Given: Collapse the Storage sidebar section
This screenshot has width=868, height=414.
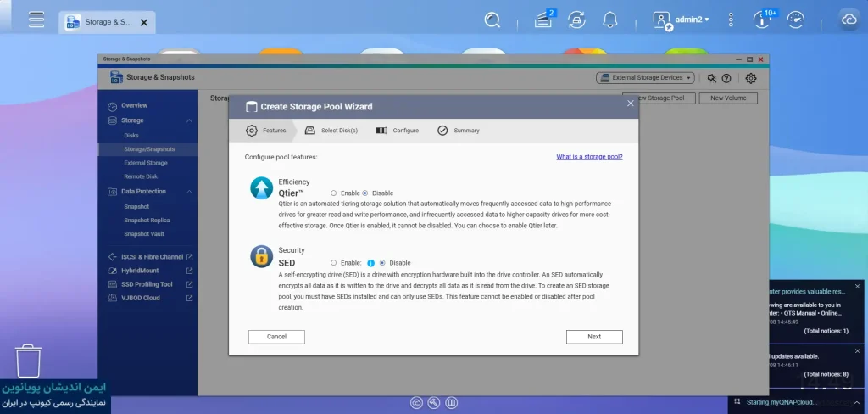Looking at the screenshot, I should 189,120.
